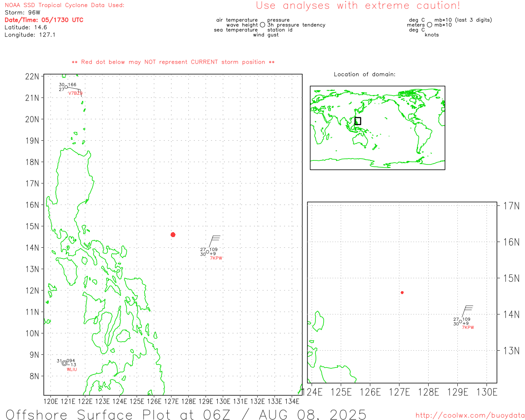525x420 pixels.
Task: Click pressure value 094 near WLIU
Action: (71, 361)
